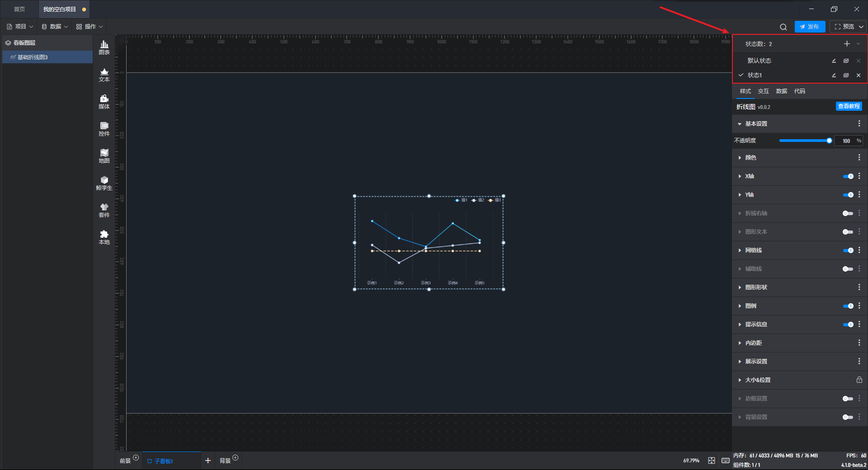Screen dimensions: 868x470
Task: Click the opacity value input 100
Action: (845, 141)
